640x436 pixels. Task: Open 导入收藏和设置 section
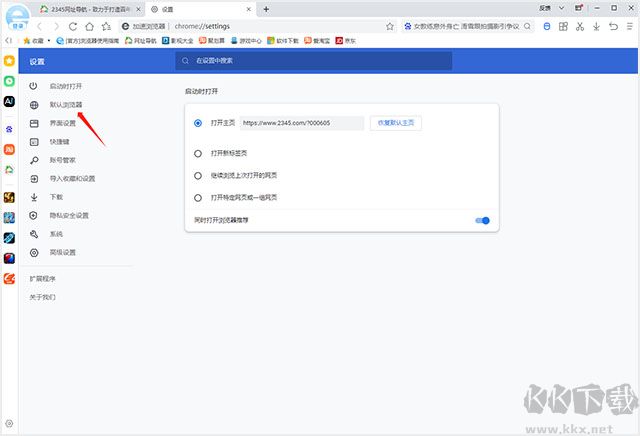point(72,179)
